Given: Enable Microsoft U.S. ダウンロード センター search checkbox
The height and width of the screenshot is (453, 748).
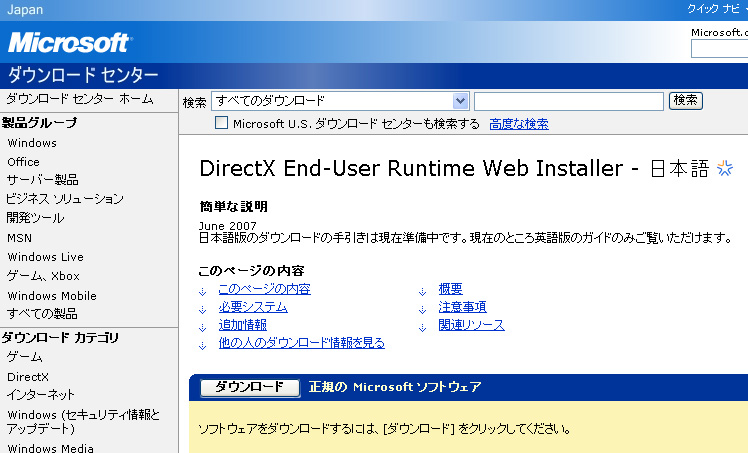Looking at the screenshot, I should pos(221,123).
